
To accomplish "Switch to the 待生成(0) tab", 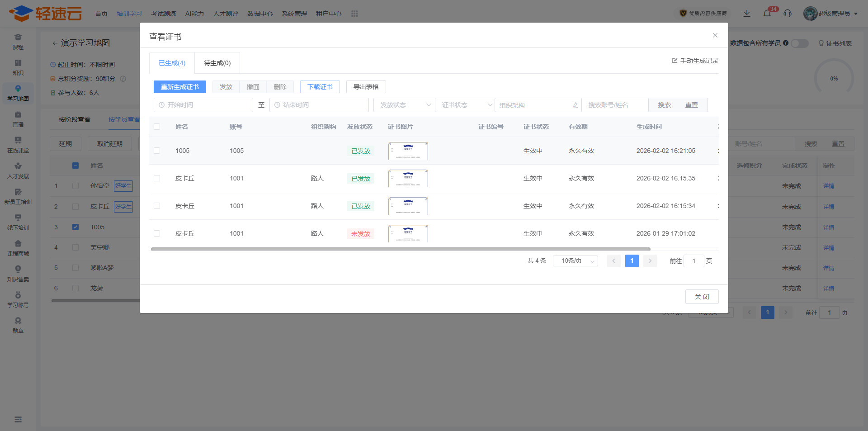I will pos(217,63).
